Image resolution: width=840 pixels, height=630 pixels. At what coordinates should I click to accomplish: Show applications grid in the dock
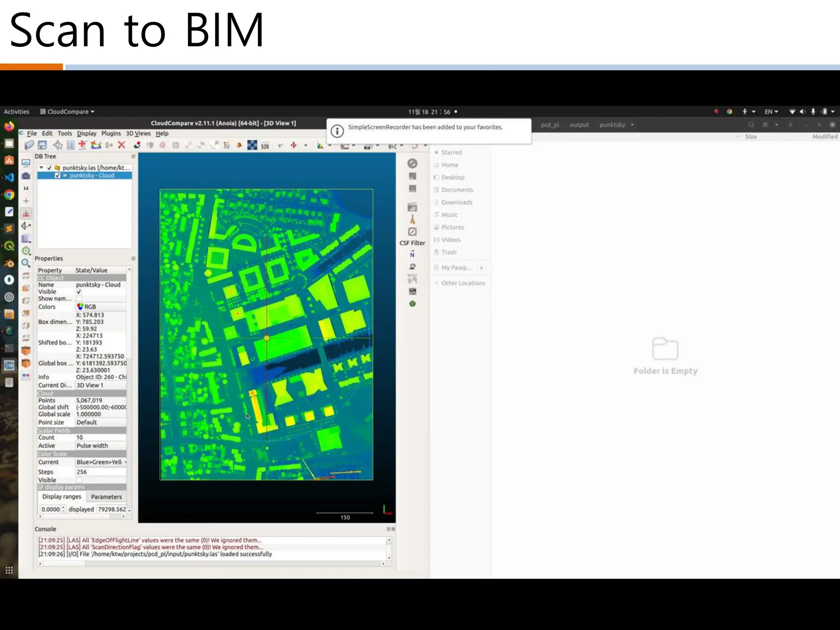coord(9,571)
